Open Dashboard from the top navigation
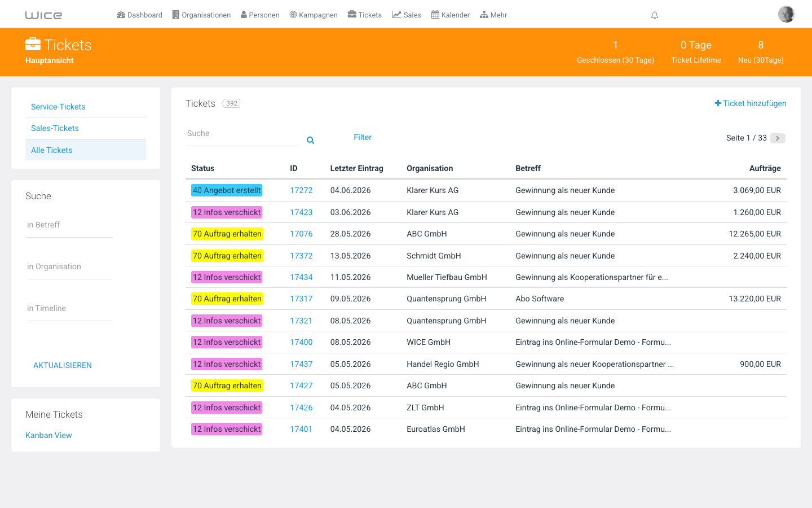Image resolution: width=812 pixels, height=508 pixels. click(x=139, y=15)
